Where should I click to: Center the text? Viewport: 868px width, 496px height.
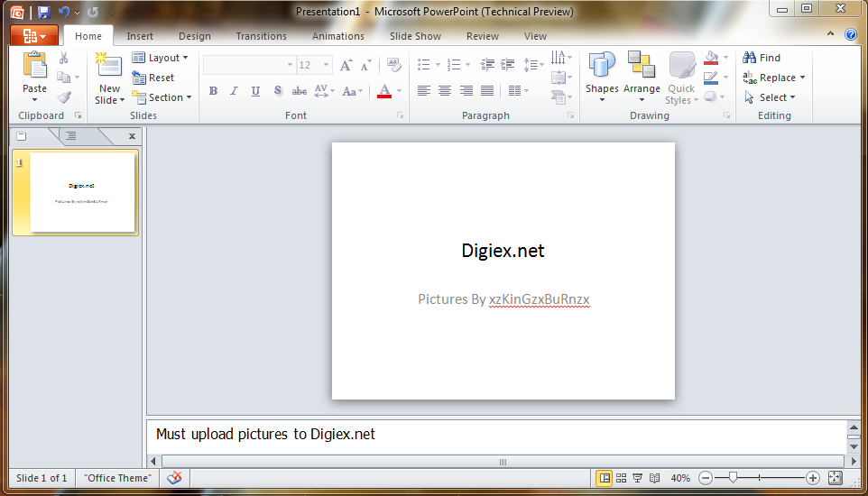click(445, 90)
